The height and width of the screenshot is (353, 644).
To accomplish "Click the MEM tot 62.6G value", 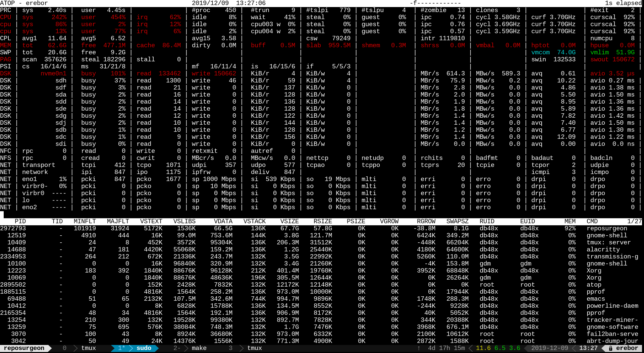I will click(44, 46).
